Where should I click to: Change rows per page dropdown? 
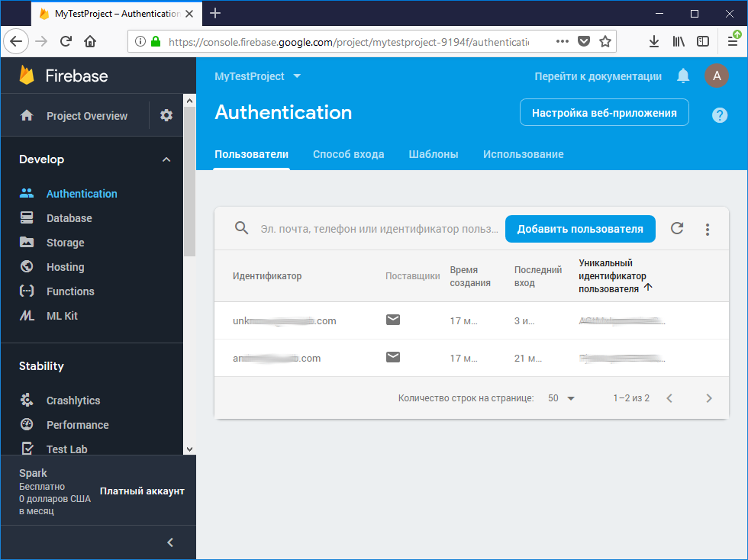point(561,398)
